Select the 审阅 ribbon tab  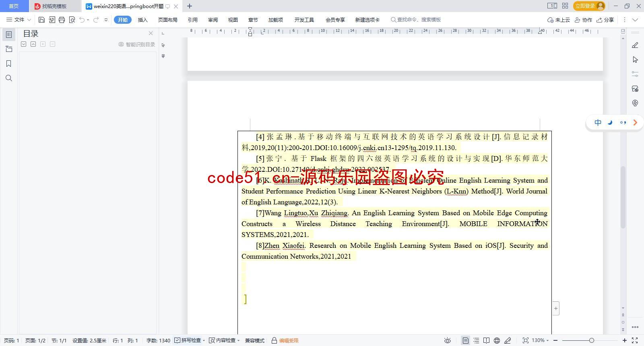click(x=213, y=20)
